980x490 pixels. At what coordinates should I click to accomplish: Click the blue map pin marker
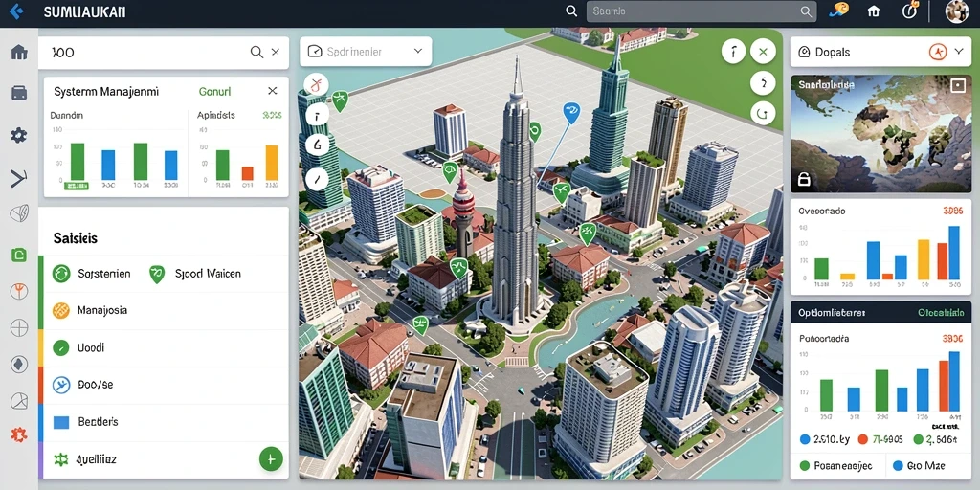coord(571,113)
